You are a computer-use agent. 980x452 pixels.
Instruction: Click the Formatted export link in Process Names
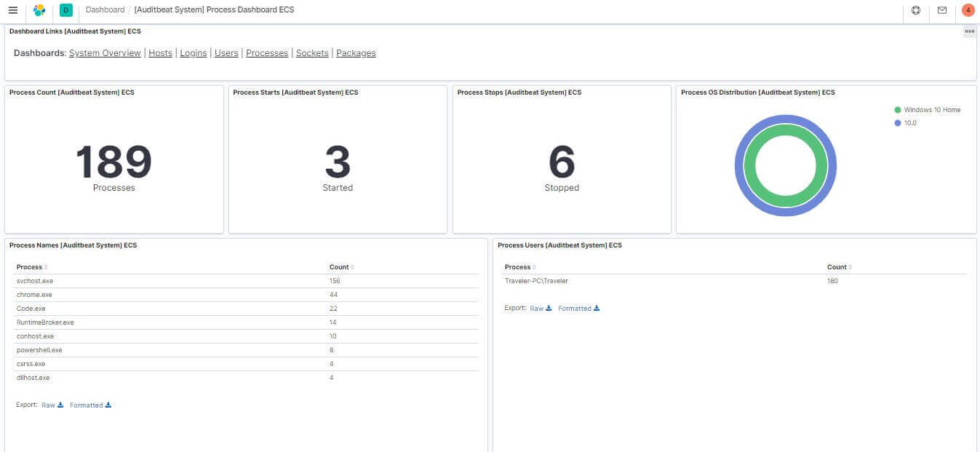click(85, 405)
